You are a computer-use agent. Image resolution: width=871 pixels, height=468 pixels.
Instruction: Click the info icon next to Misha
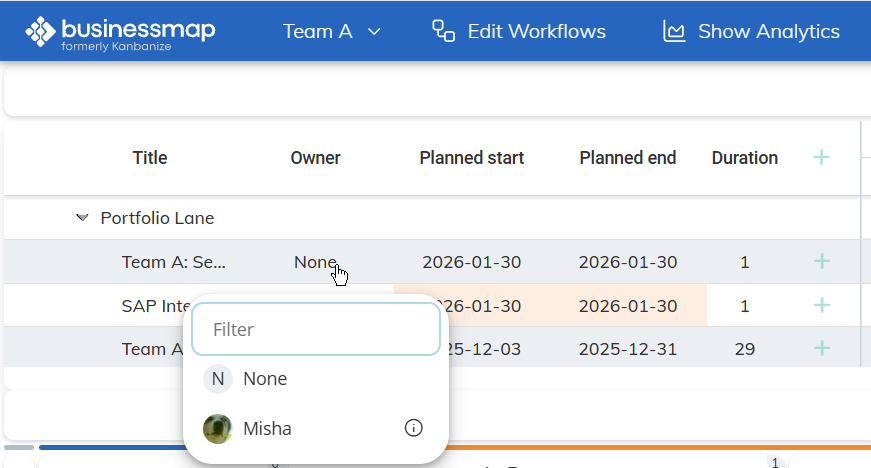413,428
